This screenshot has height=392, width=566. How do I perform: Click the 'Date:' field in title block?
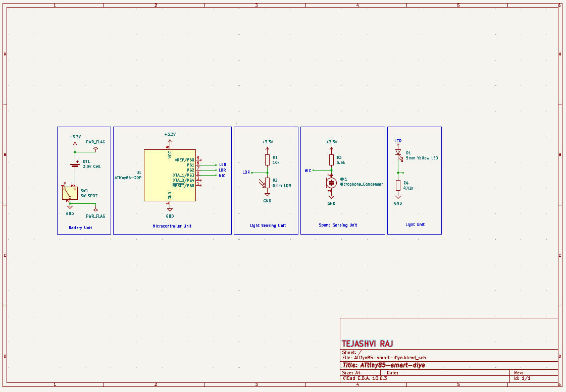point(392,373)
